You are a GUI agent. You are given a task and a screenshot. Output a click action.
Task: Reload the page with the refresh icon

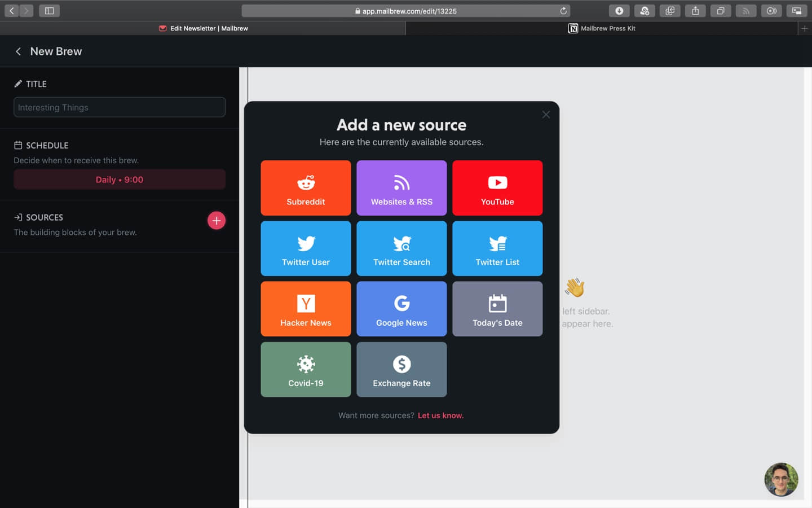coord(563,11)
